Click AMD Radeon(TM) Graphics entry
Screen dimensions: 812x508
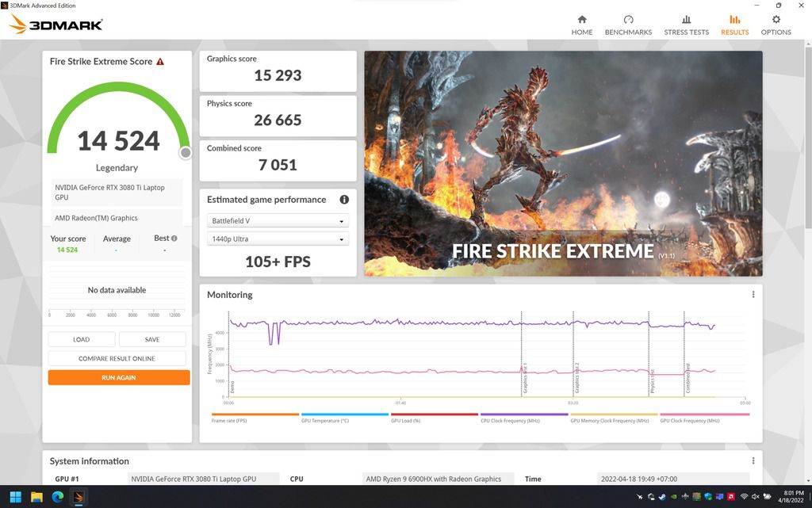[x=117, y=218]
